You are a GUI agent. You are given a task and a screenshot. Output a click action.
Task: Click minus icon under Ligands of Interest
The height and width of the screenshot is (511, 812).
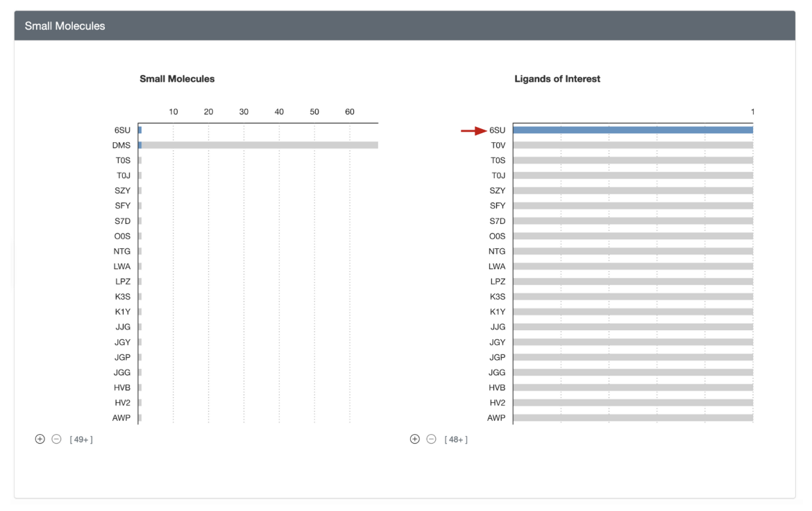[x=432, y=439]
